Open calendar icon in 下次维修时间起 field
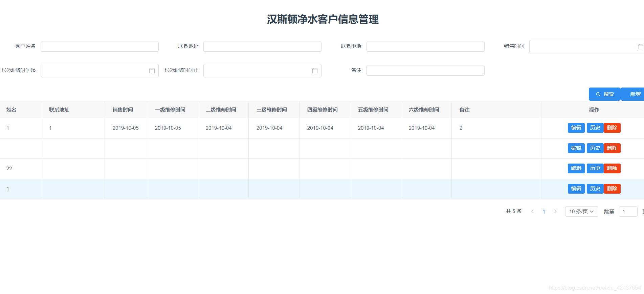 [x=152, y=71]
